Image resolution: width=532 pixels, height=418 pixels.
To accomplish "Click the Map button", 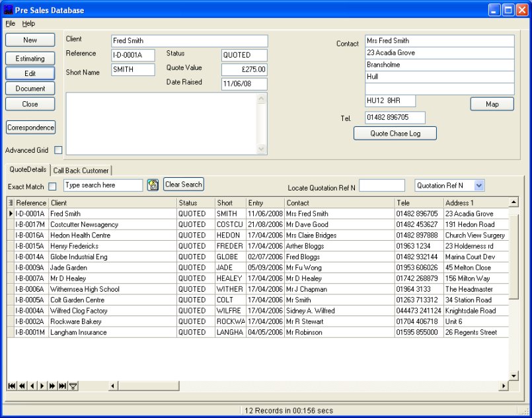I will [x=492, y=104].
